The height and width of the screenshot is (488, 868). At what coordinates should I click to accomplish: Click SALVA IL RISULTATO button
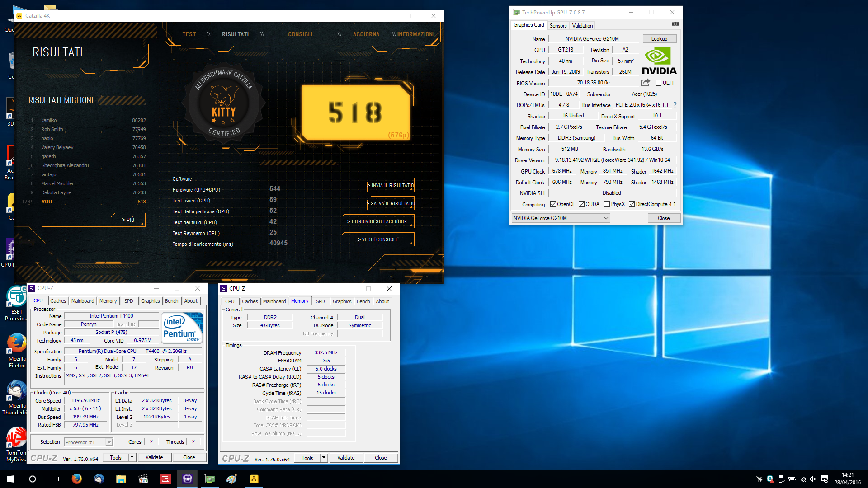point(391,203)
